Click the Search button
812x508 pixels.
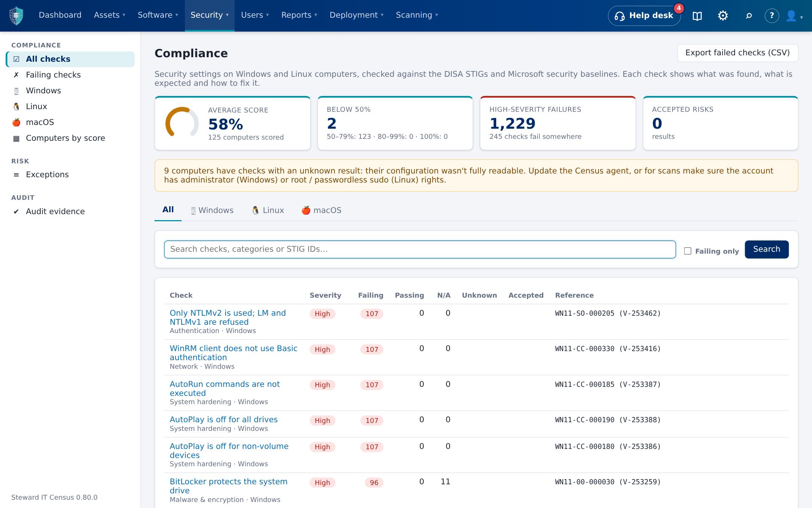tap(767, 249)
